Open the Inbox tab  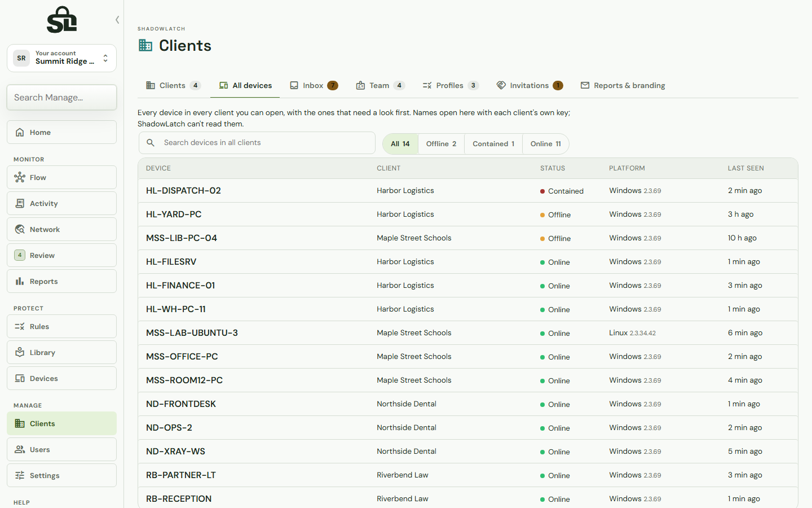pos(314,85)
